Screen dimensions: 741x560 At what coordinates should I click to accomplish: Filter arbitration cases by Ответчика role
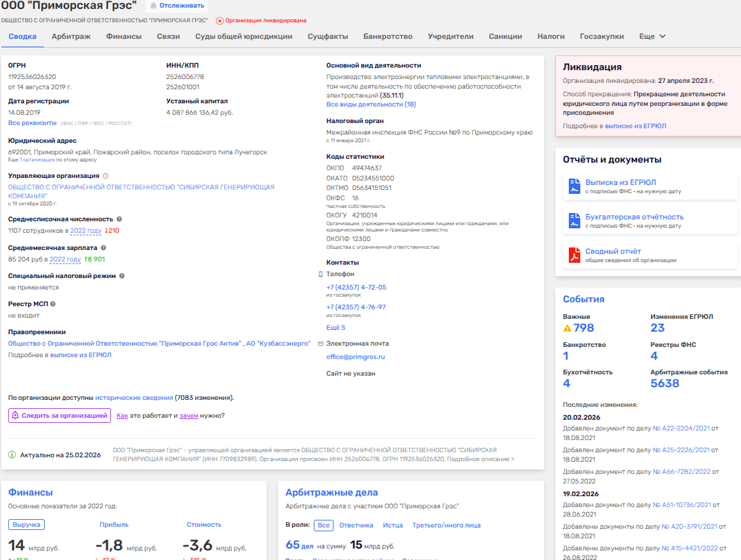(356, 526)
